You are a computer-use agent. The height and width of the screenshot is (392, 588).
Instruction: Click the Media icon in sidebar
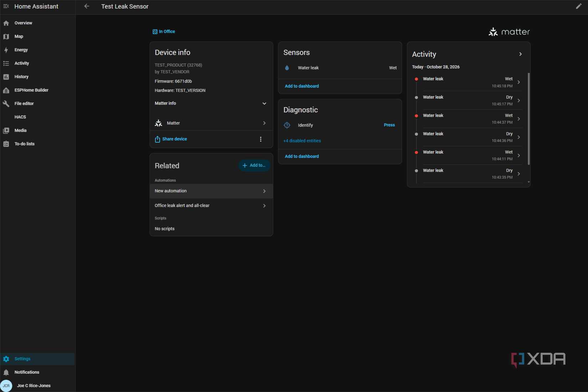pos(6,130)
